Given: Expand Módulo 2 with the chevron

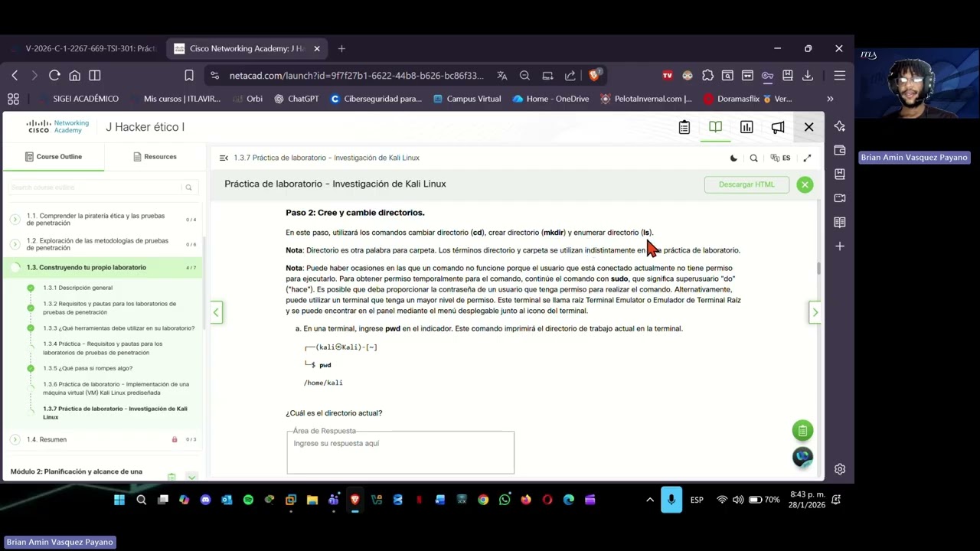Looking at the screenshot, I should pos(191,477).
